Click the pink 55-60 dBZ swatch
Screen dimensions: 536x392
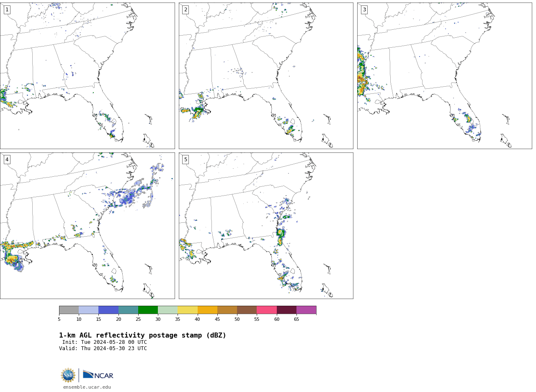[x=267, y=310]
